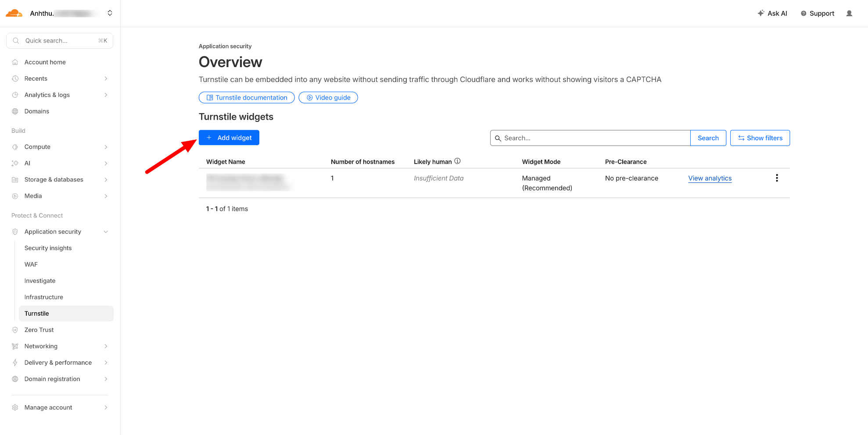The image size is (868, 435).
Task: Open the Video guide
Action: 328,97
